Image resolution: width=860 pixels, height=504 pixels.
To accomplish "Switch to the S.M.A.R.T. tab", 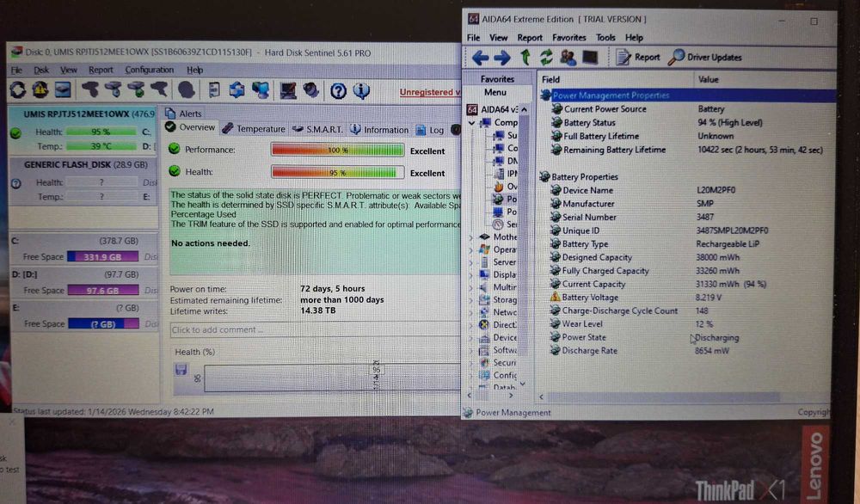I will (x=317, y=129).
